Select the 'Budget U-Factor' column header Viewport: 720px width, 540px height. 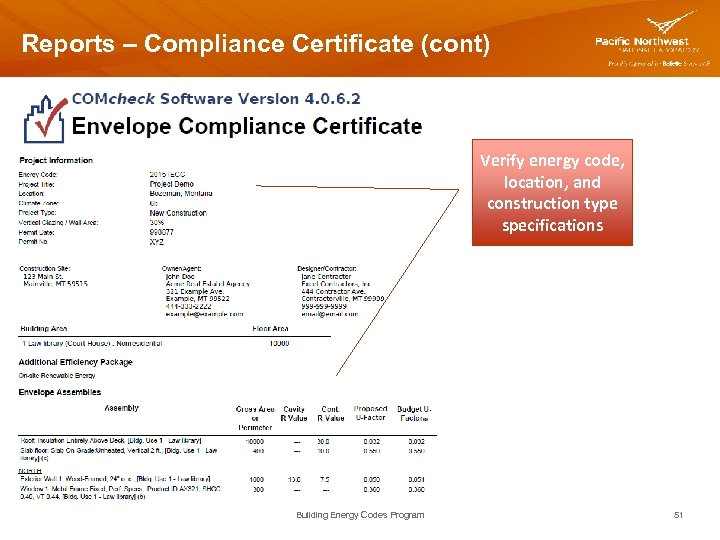tap(414, 413)
